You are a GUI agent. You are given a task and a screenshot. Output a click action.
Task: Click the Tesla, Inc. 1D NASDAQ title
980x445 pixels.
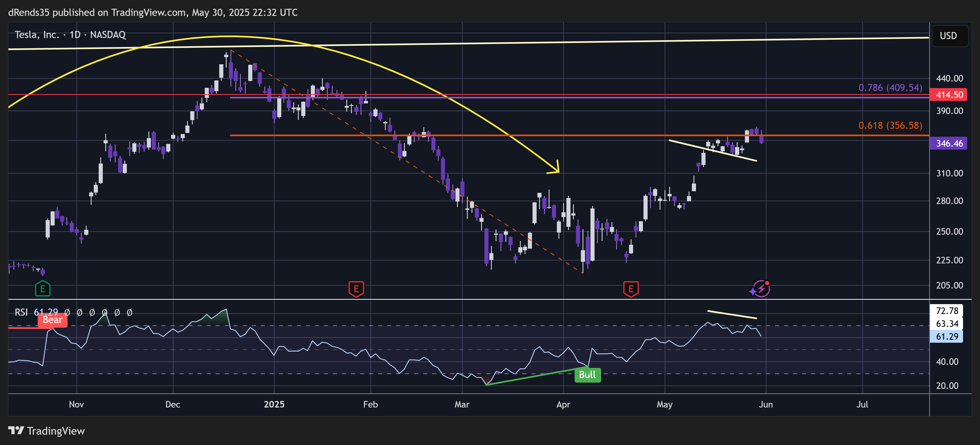[70, 35]
